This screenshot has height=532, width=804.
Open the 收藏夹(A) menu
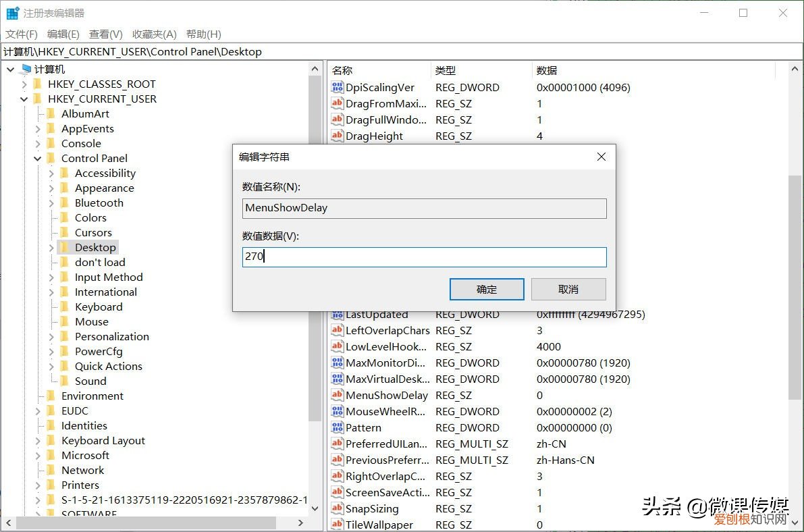[x=154, y=34]
